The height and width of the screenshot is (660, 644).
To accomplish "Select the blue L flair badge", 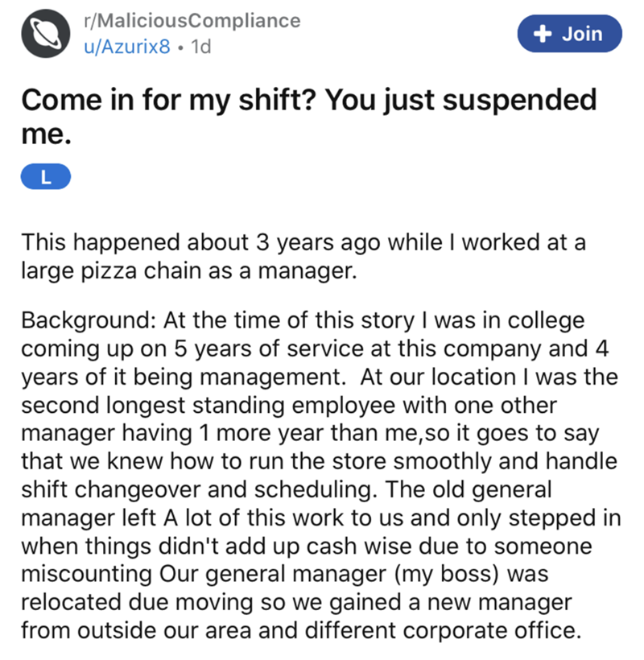I will [45, 176].
